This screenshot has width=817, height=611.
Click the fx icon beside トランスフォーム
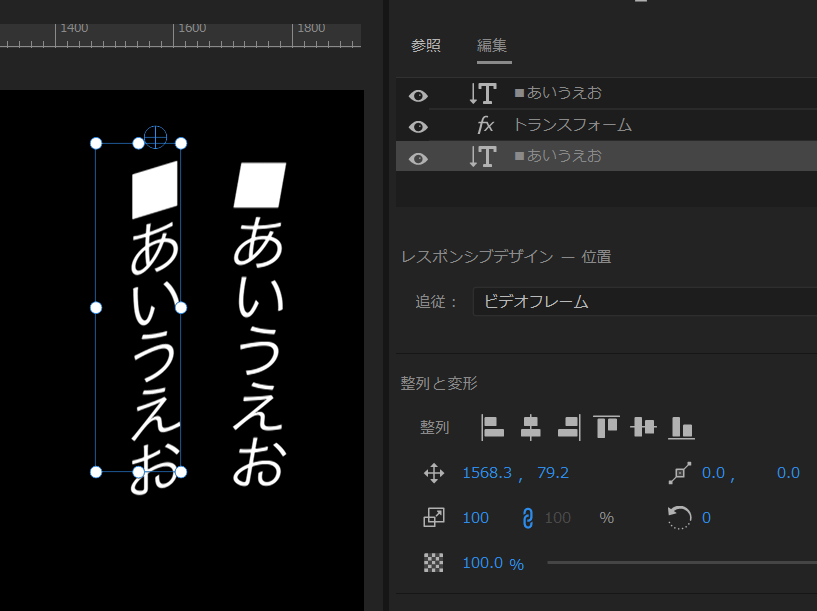tap(485, 125)
